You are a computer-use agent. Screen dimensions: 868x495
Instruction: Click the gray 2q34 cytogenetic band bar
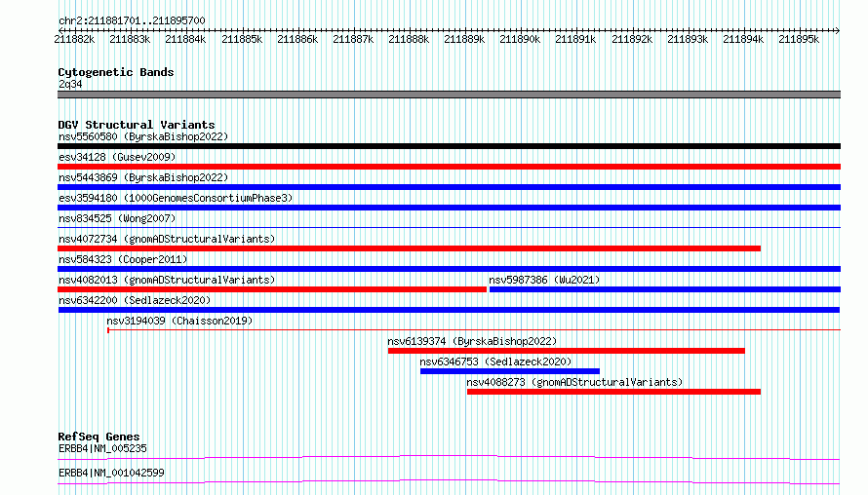[x=449, y=95]
